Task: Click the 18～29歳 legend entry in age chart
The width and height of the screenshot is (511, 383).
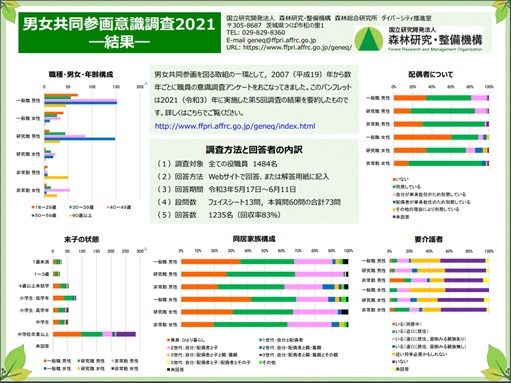Action: tap(44, 207)
